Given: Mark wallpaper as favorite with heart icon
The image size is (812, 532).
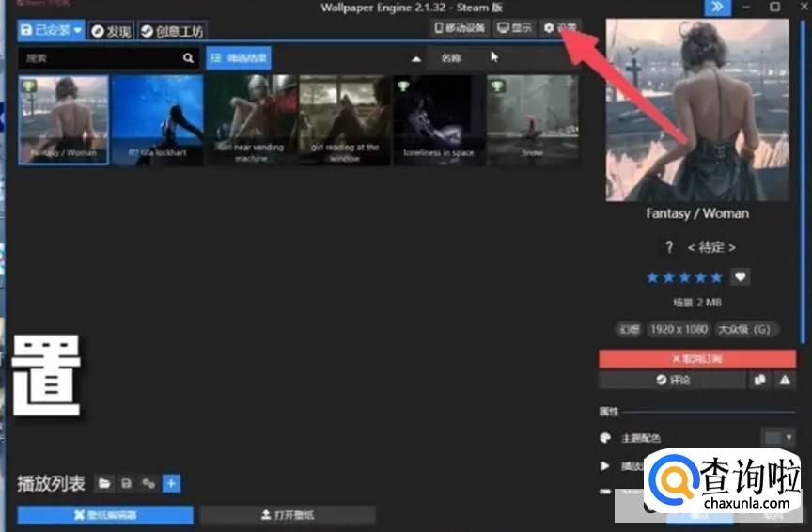Looking at the screenshot, I should point(741,277).
